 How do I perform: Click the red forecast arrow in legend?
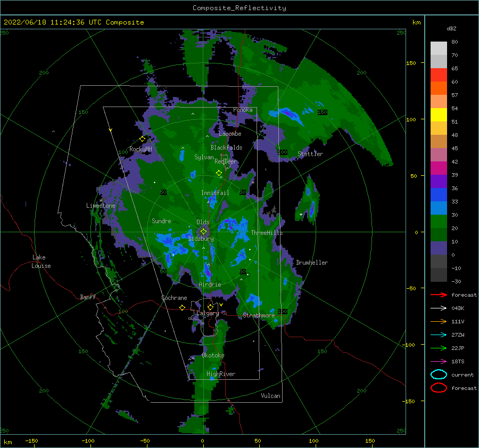[x=439, y=295]
